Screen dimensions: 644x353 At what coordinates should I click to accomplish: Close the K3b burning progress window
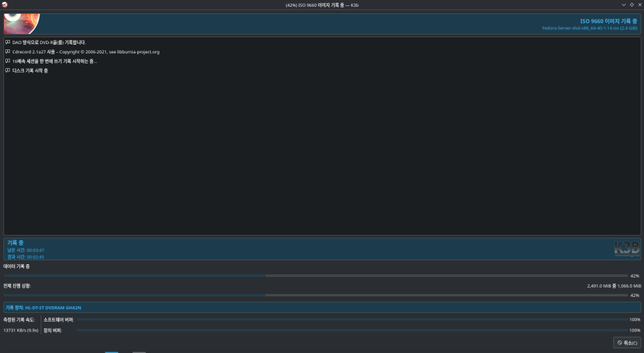[639, 5]
